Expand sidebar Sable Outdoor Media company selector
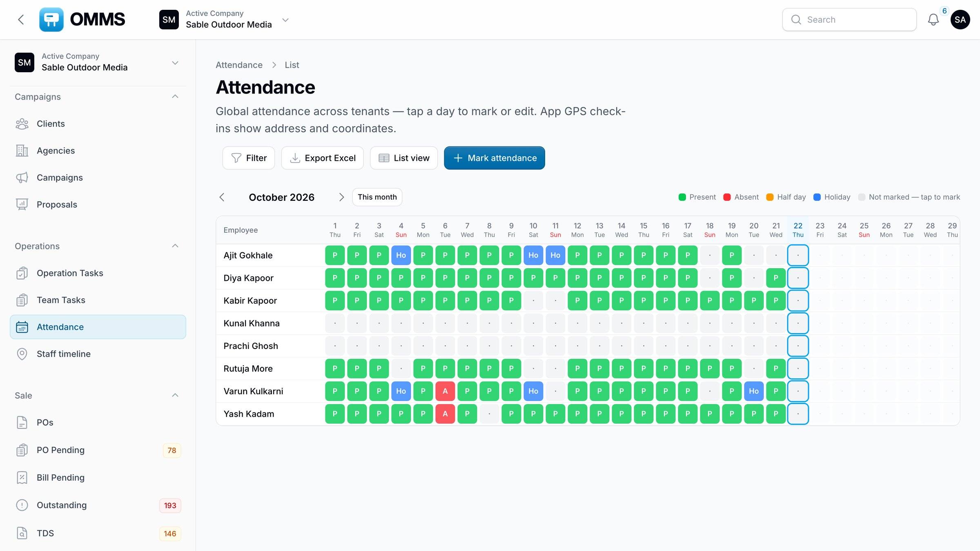Image resolution: width=980 pixels, height=551 pixels. click(x=98, y=62)
